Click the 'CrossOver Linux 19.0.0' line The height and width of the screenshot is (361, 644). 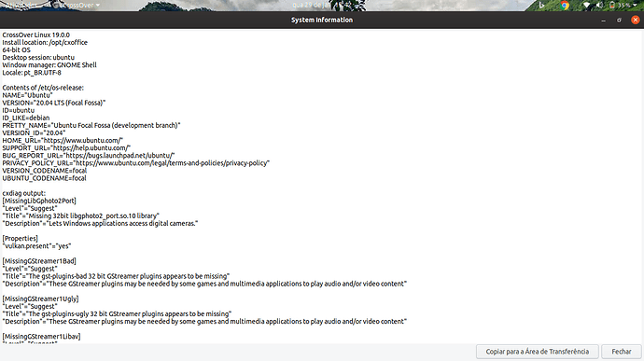pos(36,35)
